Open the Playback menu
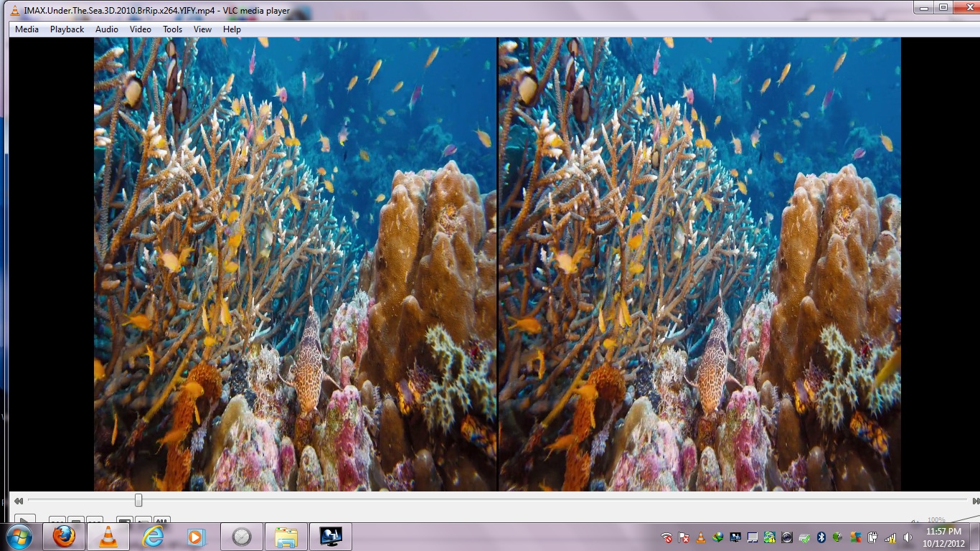The width and height of the screenshot is (980, 551). click(67, 29)
